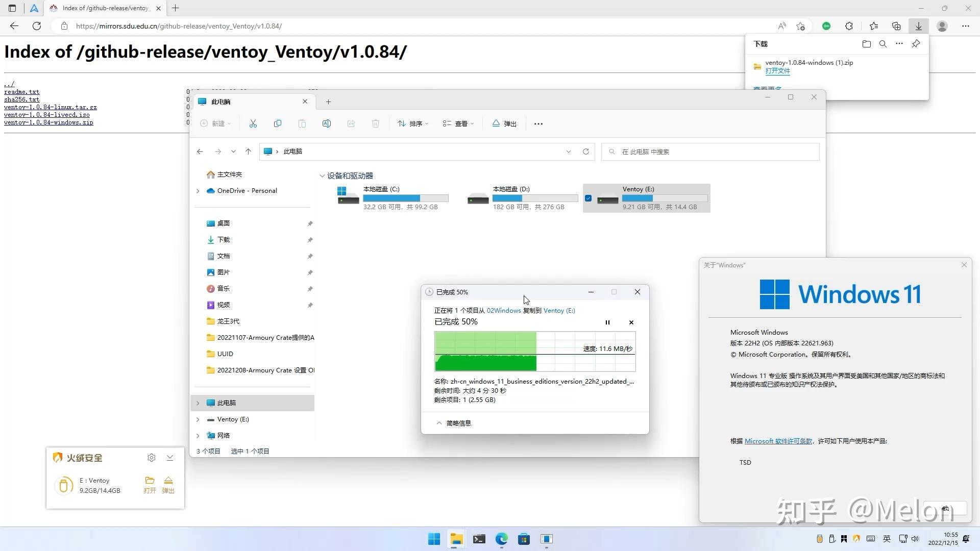Open the 查看 (View) dropdown

[458, 123]
